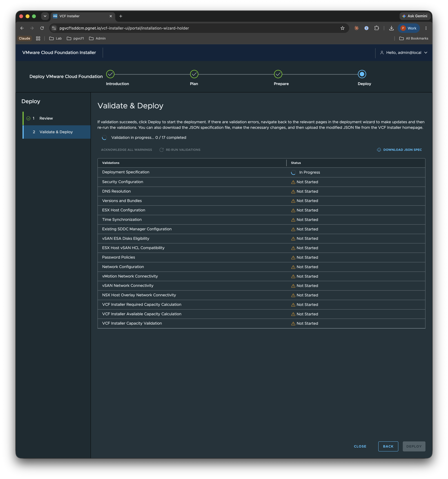Viewport: 448px width, 479px height.
Task: Select the ESX Host Configuration row
Action: (x=261, y=210)
